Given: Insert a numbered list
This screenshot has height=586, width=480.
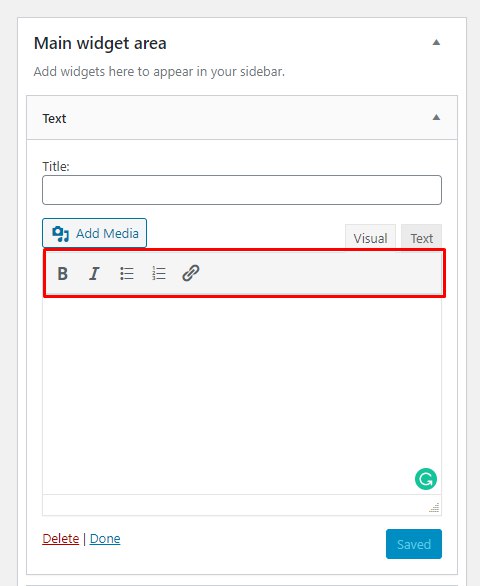Looking at the screenshot, I should tap(159, 273).
